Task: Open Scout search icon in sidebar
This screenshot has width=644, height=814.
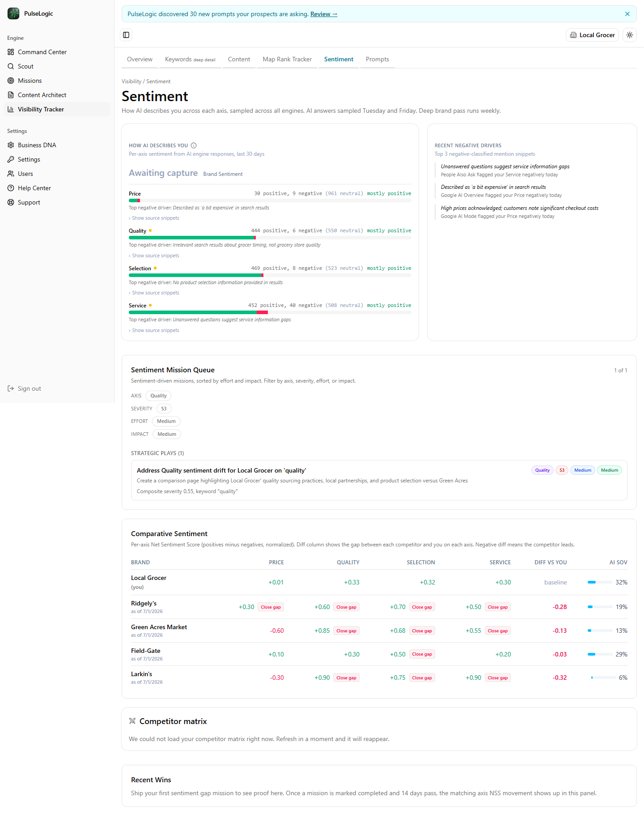Action: coord(11,66)
